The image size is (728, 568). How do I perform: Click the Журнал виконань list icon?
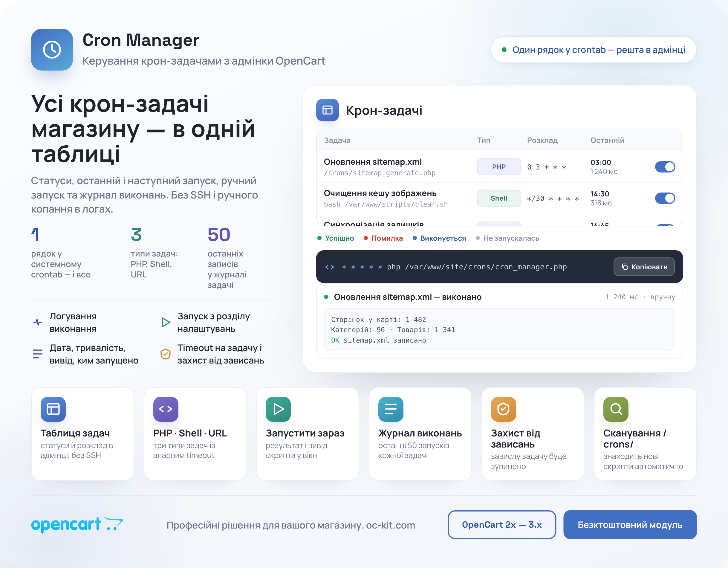click(391, 409)
